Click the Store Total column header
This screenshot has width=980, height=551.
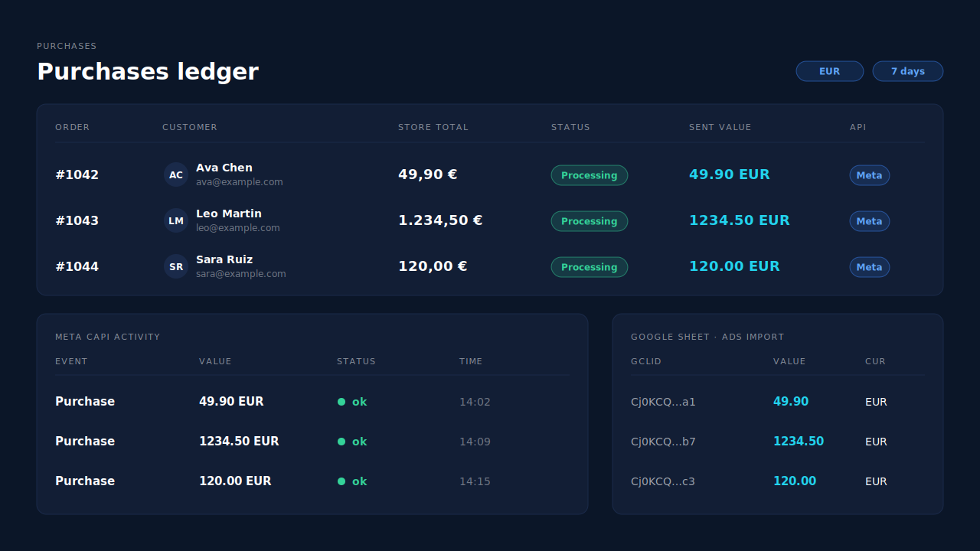[433, 127]
